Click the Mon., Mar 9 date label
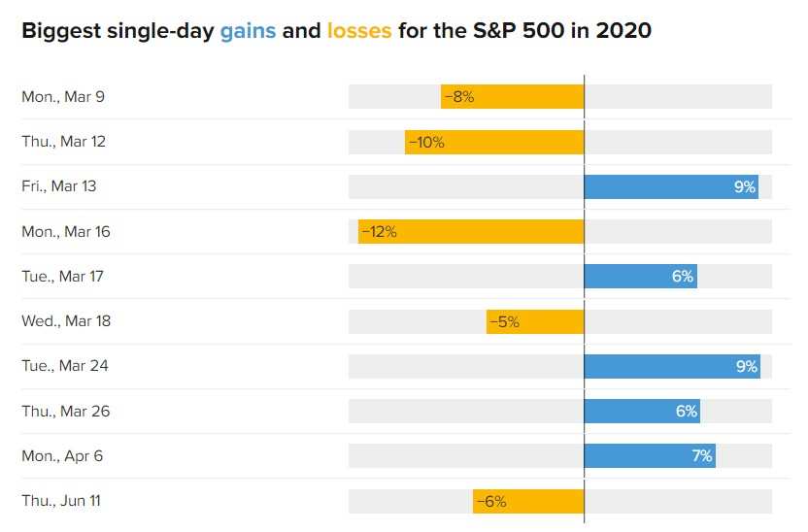The width and height of the screenshot is (808, 532). 63,97
